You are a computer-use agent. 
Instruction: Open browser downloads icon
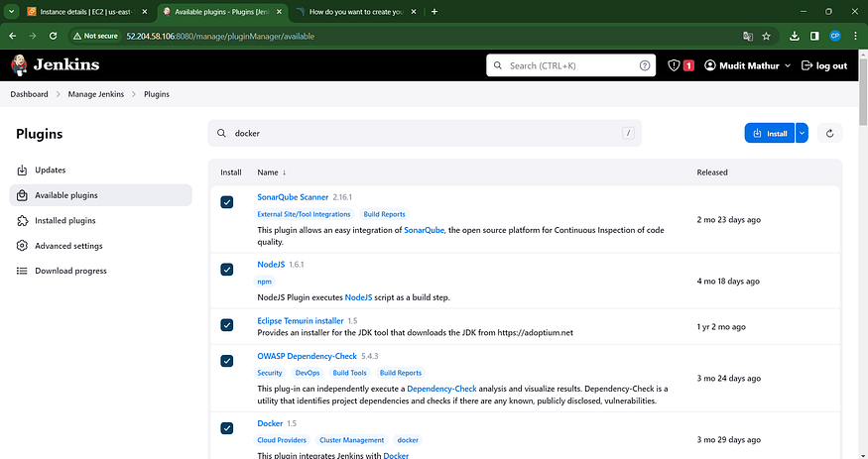tap(795, 36)
